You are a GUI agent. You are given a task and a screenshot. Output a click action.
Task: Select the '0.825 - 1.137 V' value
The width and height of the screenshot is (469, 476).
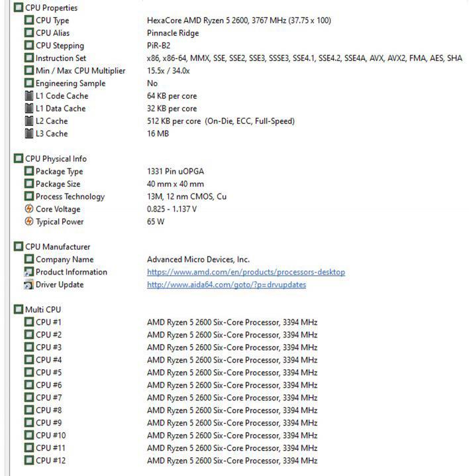click(x=172, y=209)
